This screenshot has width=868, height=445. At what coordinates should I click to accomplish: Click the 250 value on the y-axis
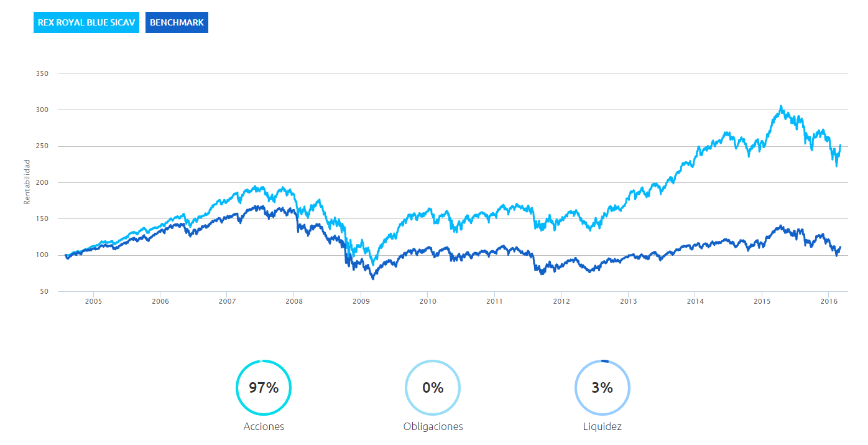(43, 146)
